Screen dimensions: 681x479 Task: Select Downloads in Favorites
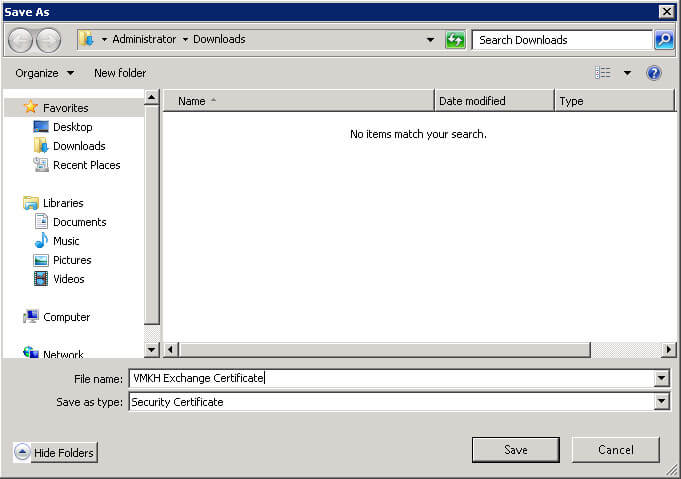[x=79, y=146]
